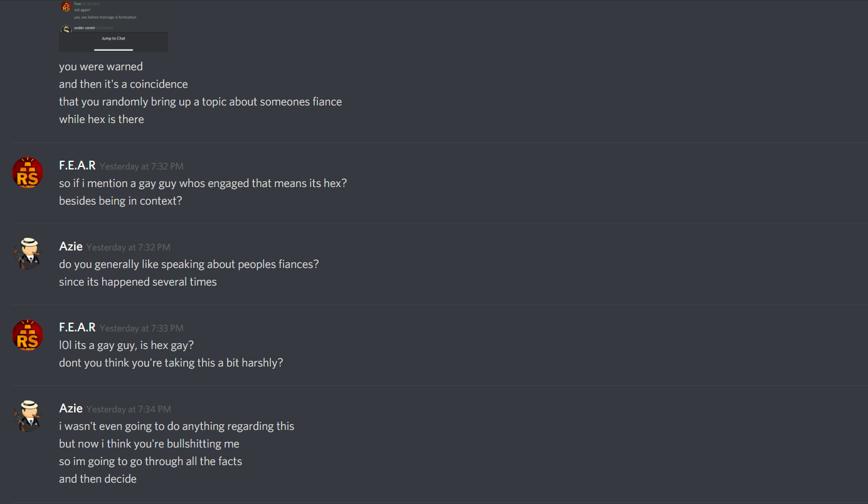
Task: Click the under constr avatar in the embedded image
Action: coord(66,29)
